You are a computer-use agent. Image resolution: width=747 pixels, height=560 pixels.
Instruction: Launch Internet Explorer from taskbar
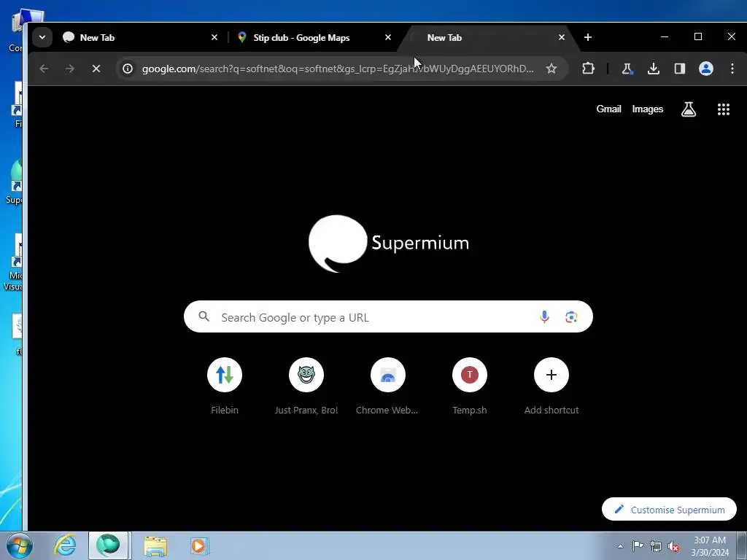65,545
